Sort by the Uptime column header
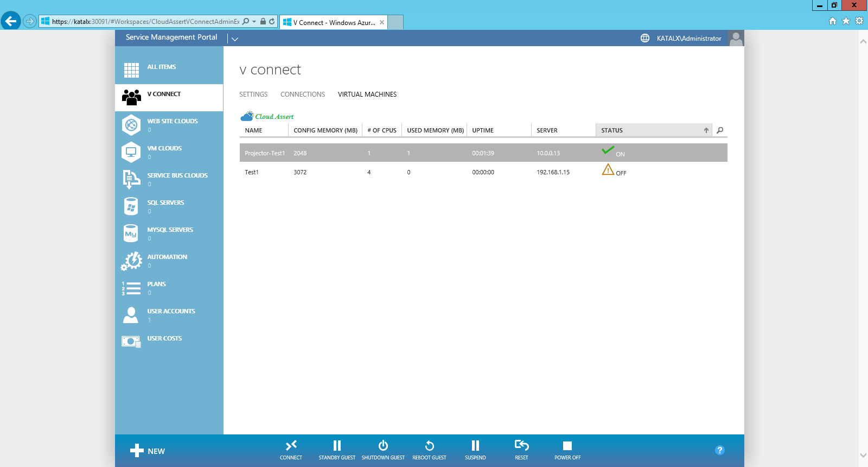 (x=499, y=130)
